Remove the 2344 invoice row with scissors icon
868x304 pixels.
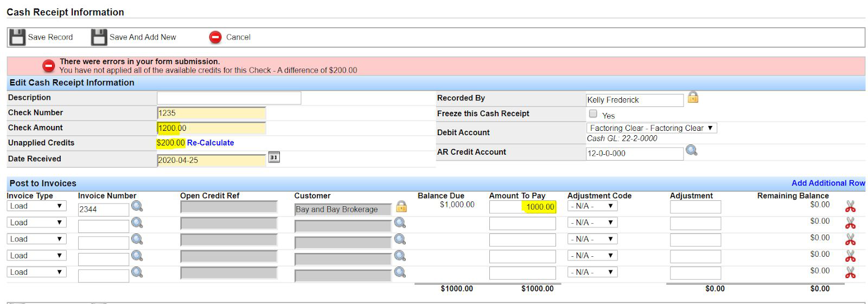click(x=850, y=206)
